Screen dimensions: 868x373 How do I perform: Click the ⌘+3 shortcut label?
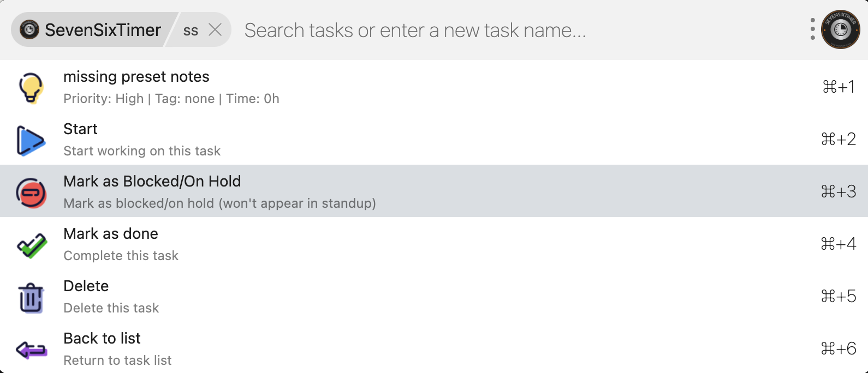(838, 191)
